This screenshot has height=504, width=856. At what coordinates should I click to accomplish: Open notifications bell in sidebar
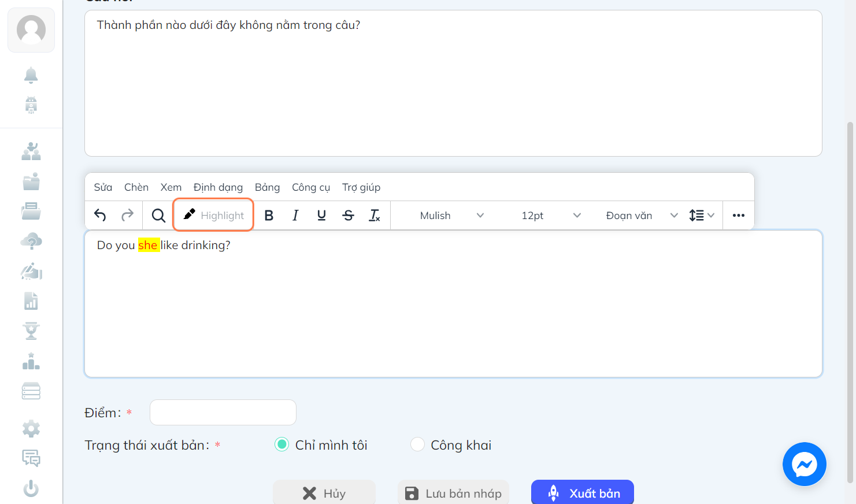point(31,75)
